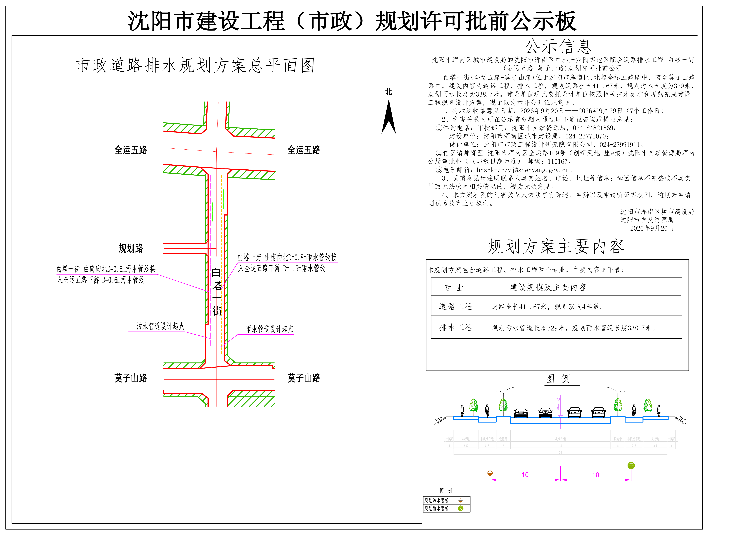
Task: Click the green rainwater pipe marker below cross-section
Action: click(631, 465)
